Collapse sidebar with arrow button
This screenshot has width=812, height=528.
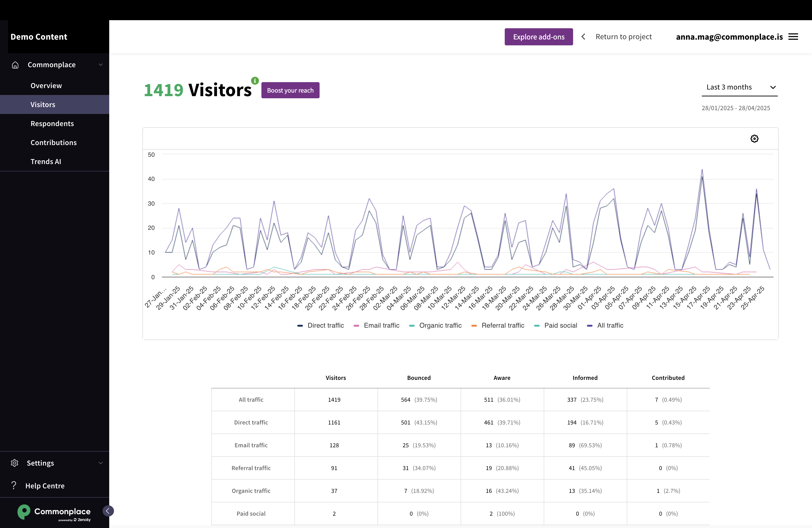coord(108,511)
